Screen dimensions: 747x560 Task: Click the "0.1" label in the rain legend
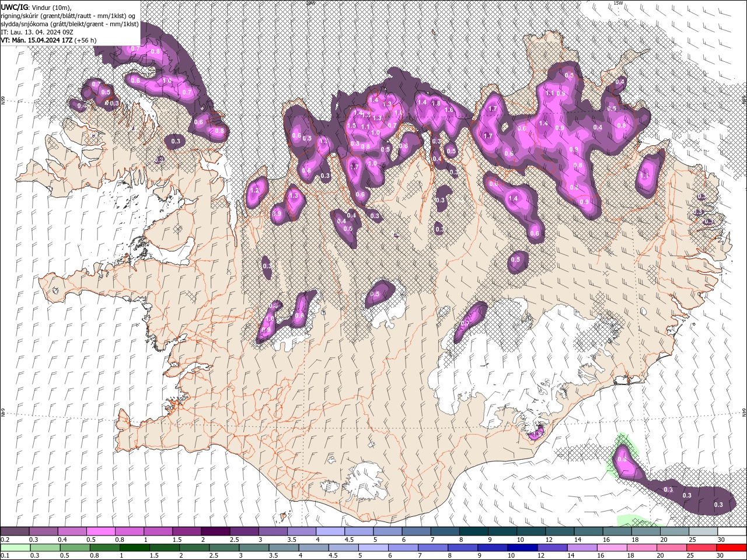coord(5,555)
